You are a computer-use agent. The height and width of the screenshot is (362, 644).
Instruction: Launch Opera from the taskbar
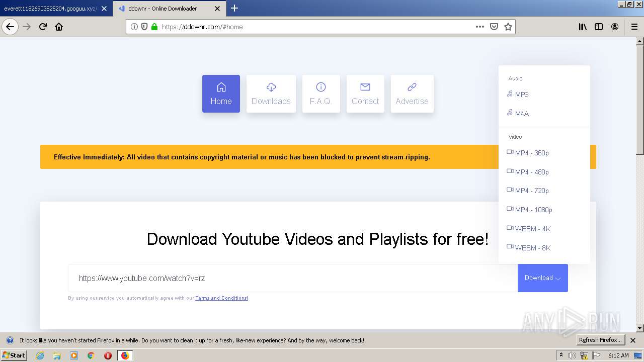pyautogui.click(x=108, y=355)
